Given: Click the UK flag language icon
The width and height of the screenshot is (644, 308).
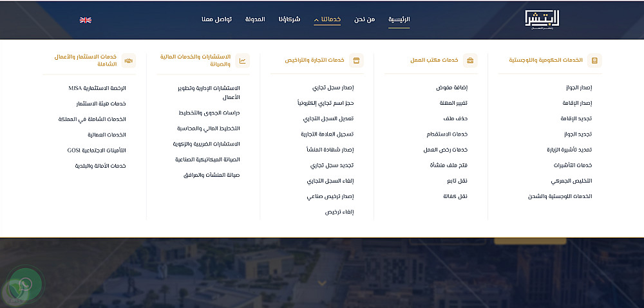Looking at the screenshot, I should tap(86, 20).
